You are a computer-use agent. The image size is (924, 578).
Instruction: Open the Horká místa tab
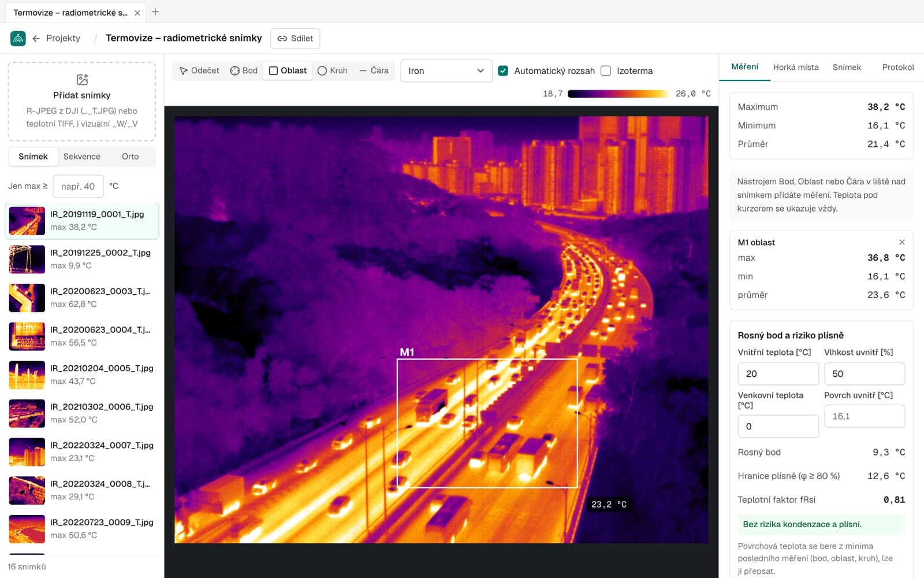click(x=796, y=67)
